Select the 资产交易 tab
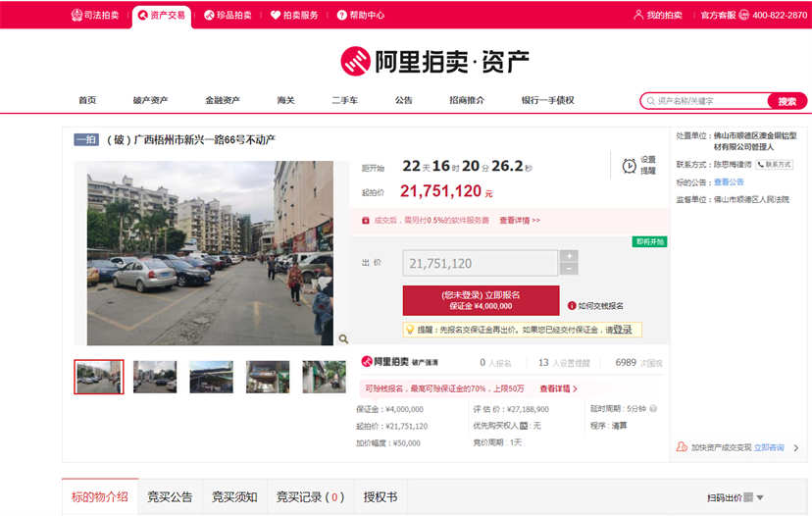Screen dimensions: 812x516 point(162,15)
